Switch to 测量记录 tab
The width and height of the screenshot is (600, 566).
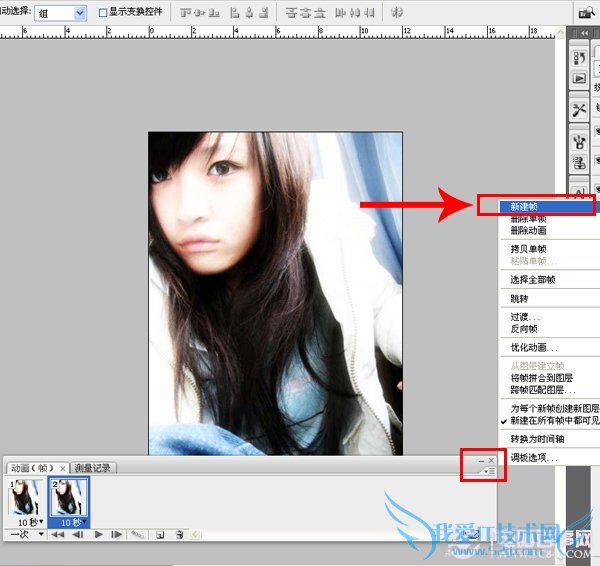[x=93, y=468]
